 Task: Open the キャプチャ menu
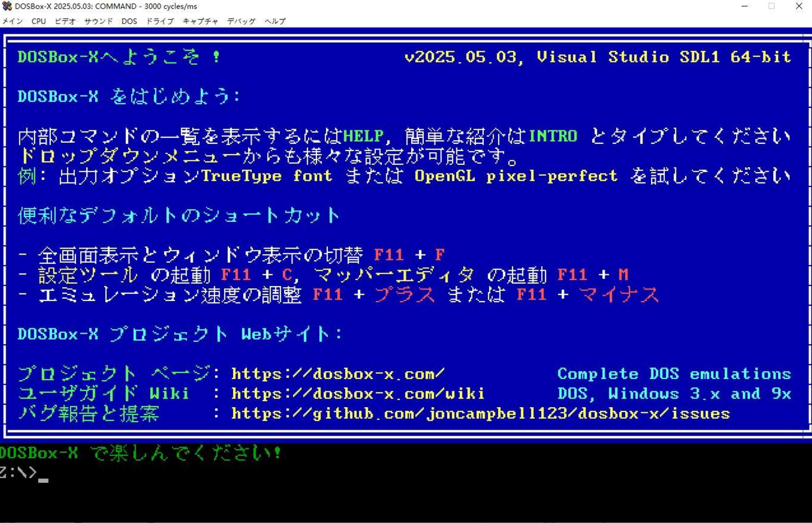[x=200, y=21]
